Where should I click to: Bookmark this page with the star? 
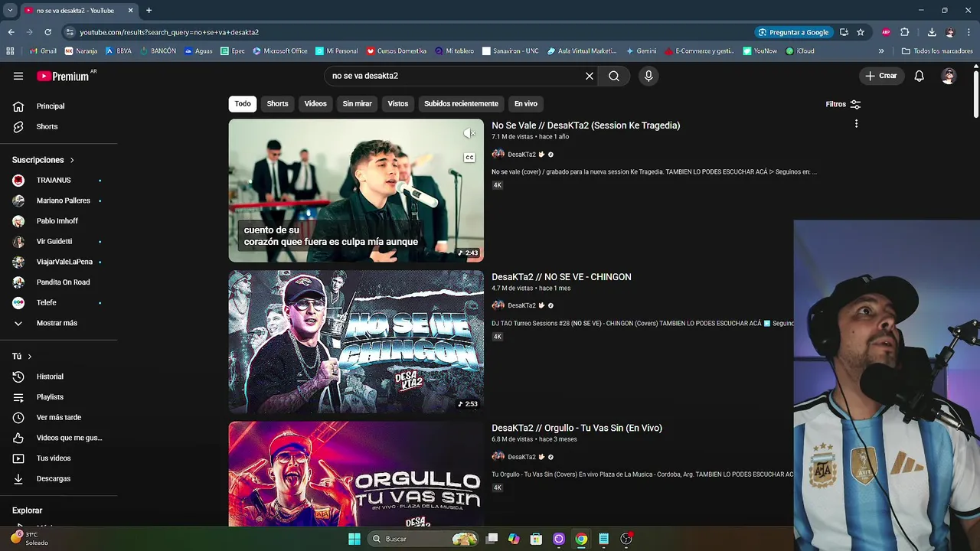click(861, 32)
